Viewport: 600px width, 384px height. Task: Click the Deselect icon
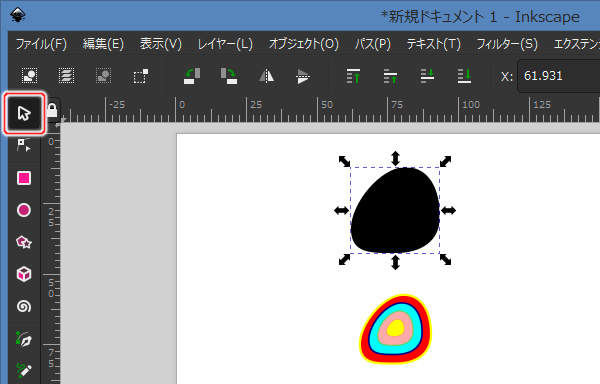[103, 76]
